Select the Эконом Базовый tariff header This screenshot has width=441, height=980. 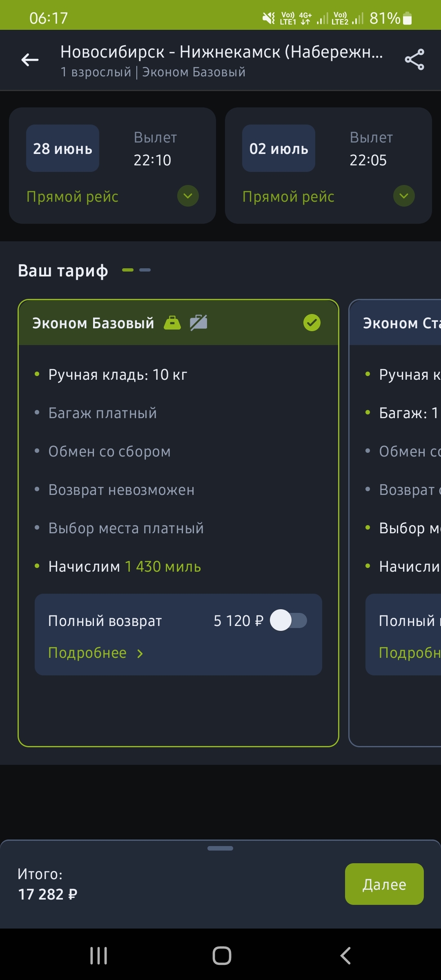click(94, 323)
